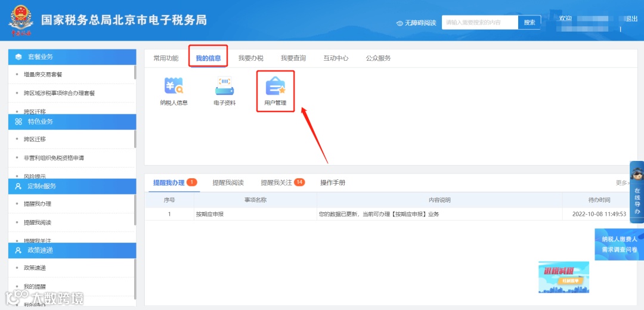Open the 用户管理 icon
Screen dimensions: 644x310
(x=275, y=91)
